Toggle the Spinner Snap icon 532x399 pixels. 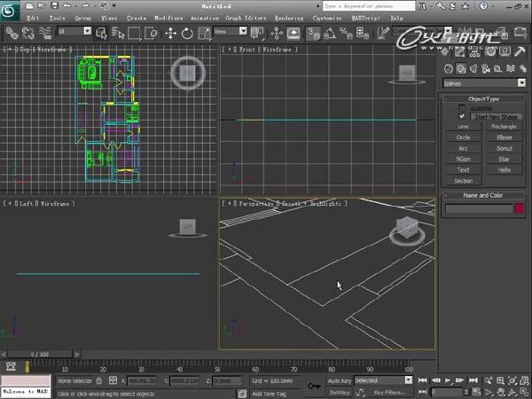pos(362,33)
